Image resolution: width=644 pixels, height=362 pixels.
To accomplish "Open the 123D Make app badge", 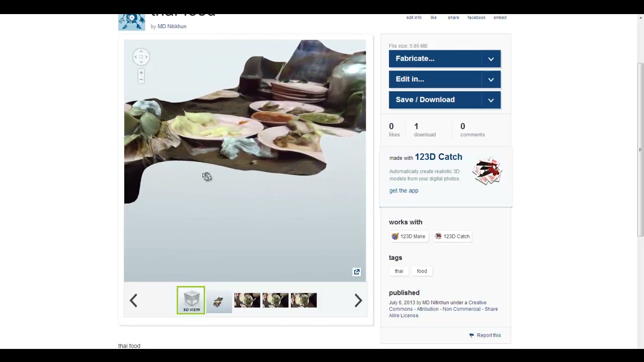I will point(409,236).
